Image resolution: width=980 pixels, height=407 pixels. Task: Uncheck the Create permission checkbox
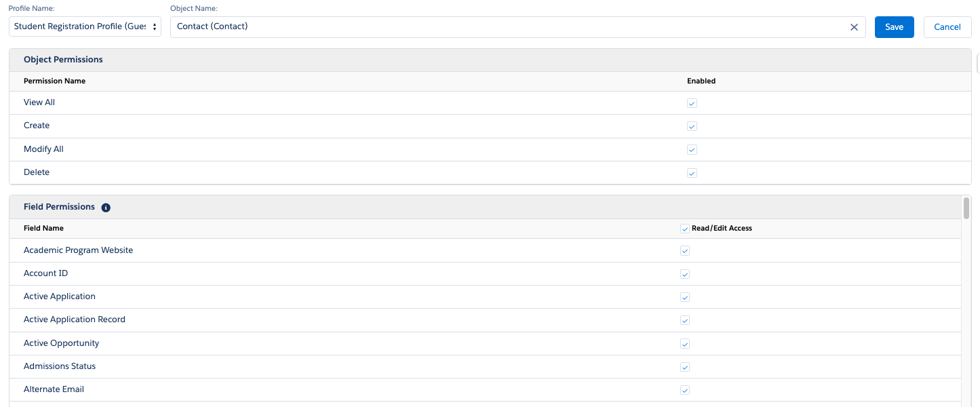pyautogui.click(x=692, y=126)
